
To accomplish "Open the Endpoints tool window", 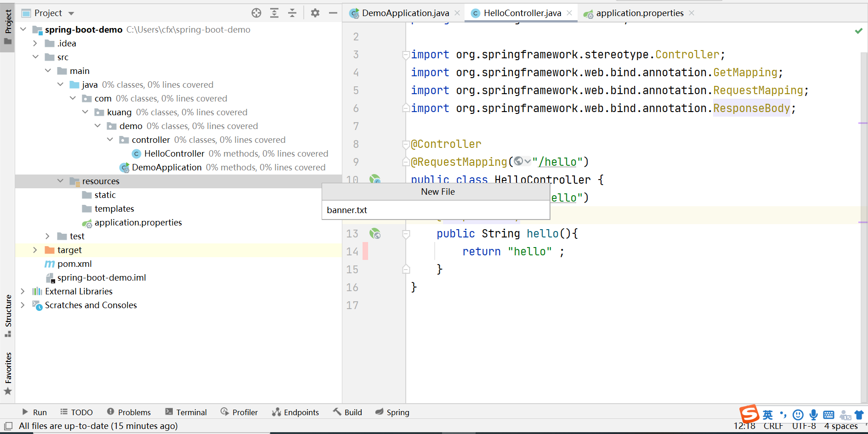I will pyautogui.click(x=295, y=412).
